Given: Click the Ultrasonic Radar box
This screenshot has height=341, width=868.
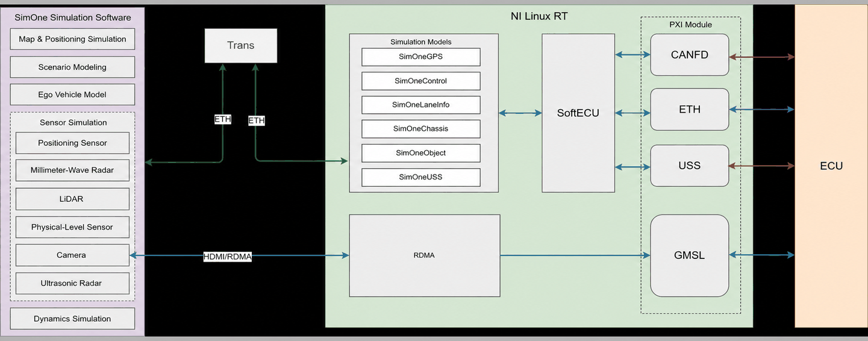Looking at the screenshot, I should [x=72, y=283].
